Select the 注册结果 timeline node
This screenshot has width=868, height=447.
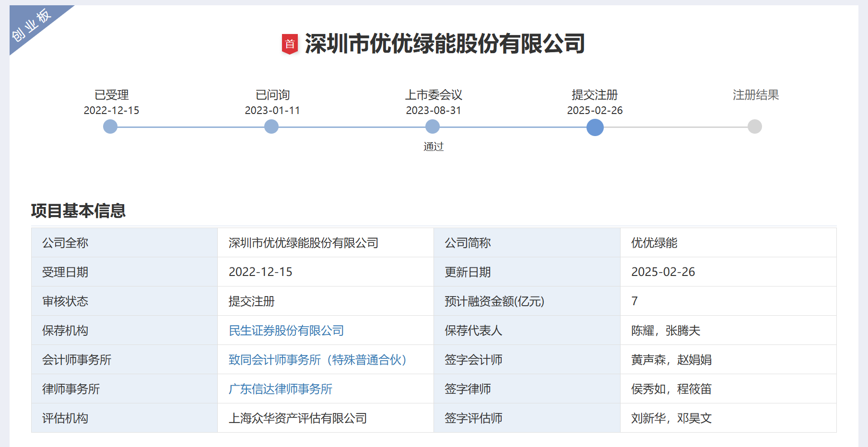click(755, 127)
